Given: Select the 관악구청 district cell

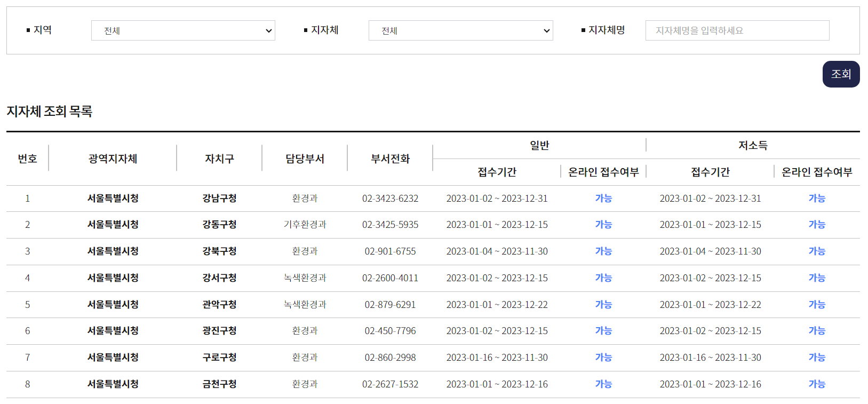Looking at the screenshot, I should [219, 305].
